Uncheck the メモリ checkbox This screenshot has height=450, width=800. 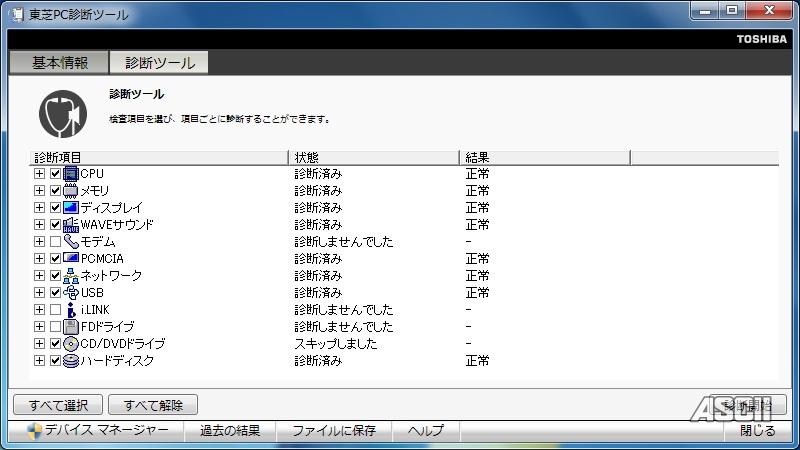[56, 191]
